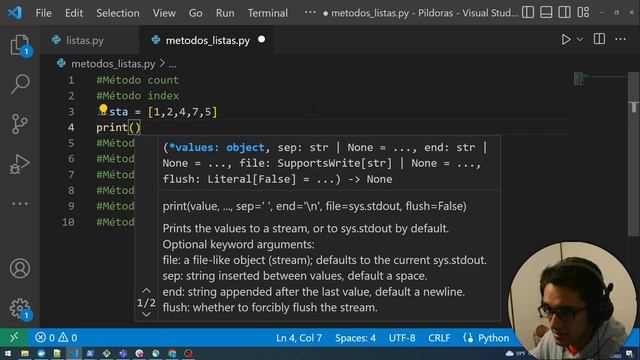The width and height of the screenshot is (640, 360).
Task: Go to line via Ln 4, Col 7
Action: [299, 338]
